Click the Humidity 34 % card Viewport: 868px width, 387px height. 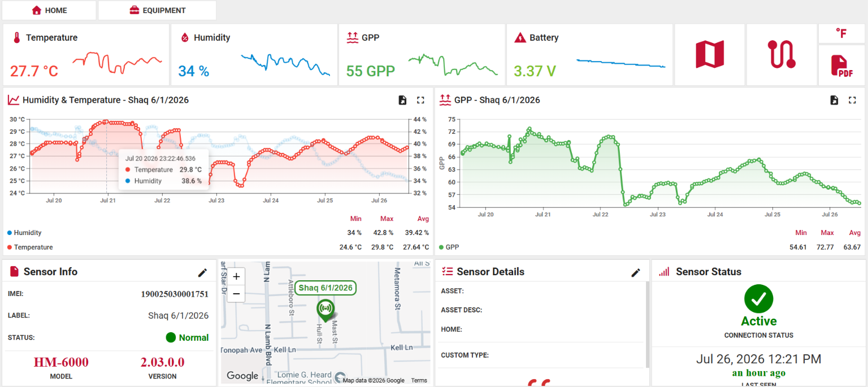click(254, 55)
